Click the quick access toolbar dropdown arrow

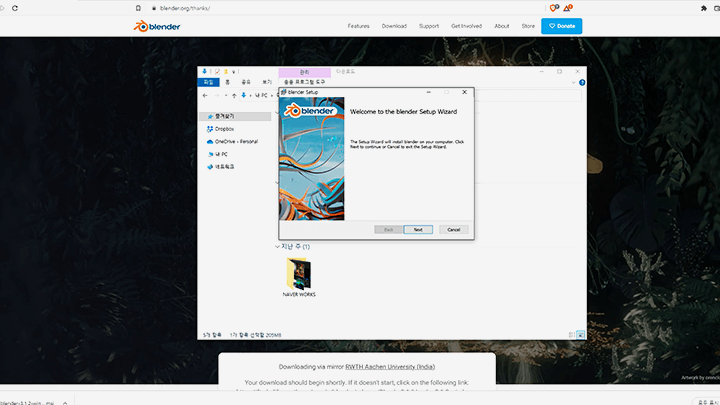(x=233, y=72)
